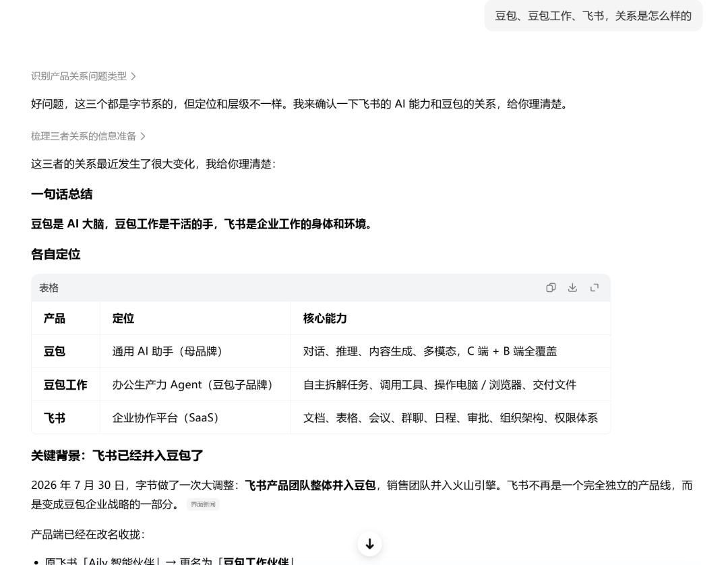Click the sentence 这三者的关系最近发生了很大变化
Image resolution: width=728 pixels, height=565 pixels.
coord(153,164)
